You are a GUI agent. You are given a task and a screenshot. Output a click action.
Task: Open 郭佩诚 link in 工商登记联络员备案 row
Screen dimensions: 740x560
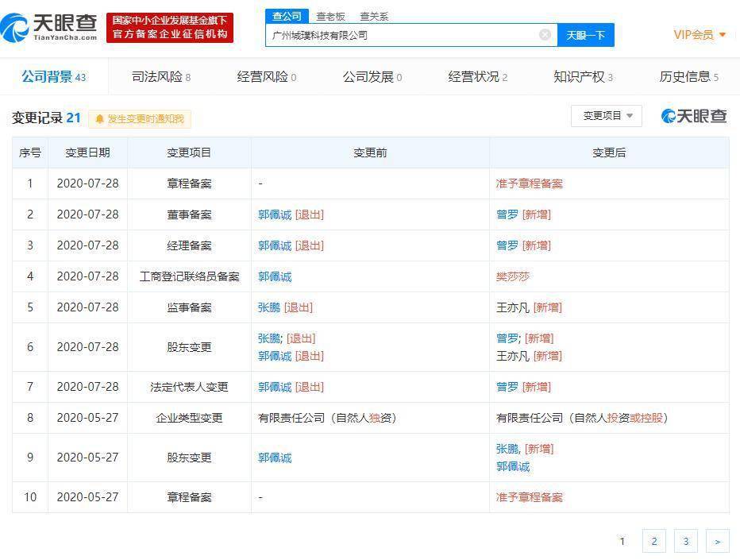pos(275,276)
